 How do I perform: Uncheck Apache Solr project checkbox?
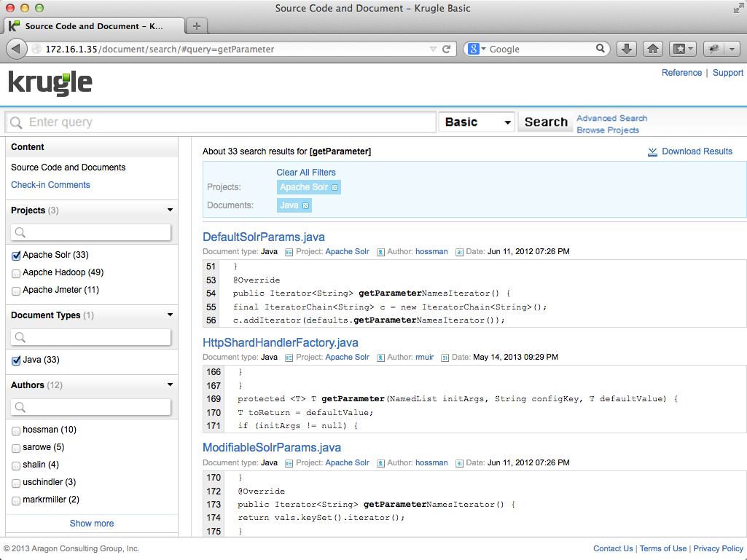tap(16, 256)
